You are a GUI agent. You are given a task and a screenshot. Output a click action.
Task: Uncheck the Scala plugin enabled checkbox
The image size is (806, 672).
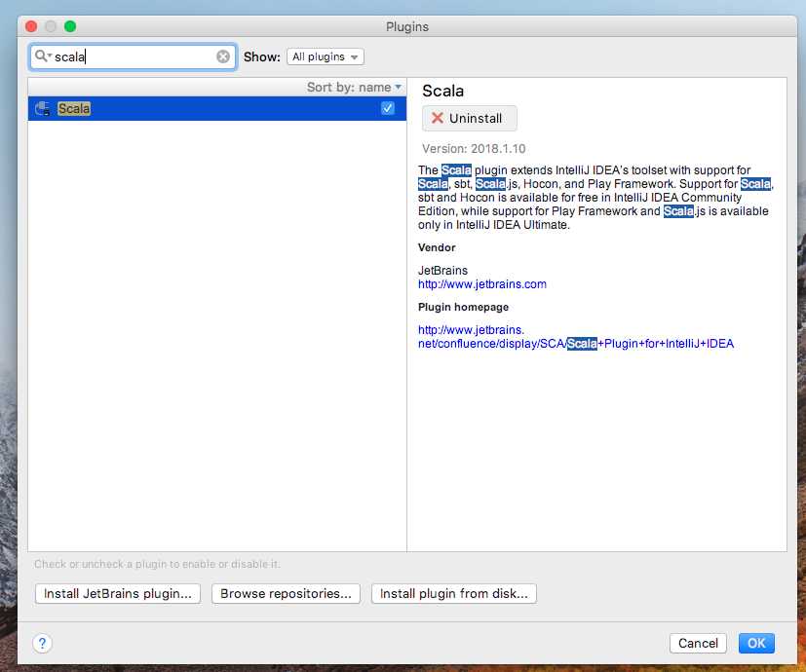(x=388, y=108)
